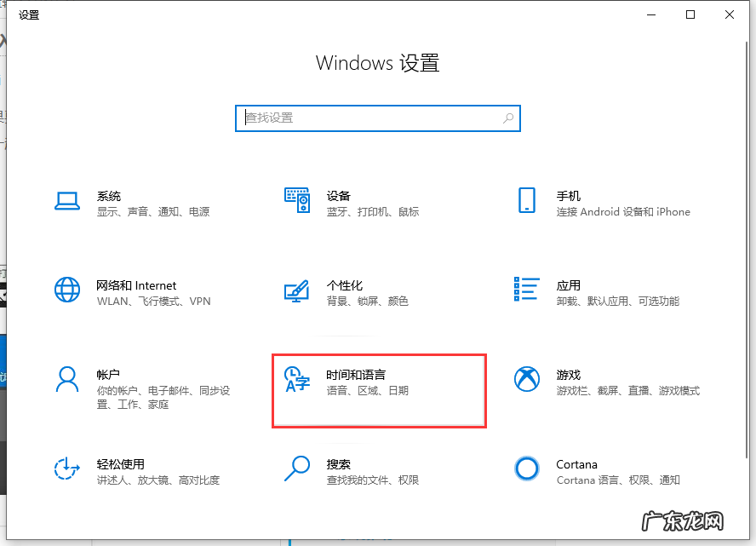Click the Windows 设置 page title
This screenshot has height=546, width=756.
click(377, 63)
